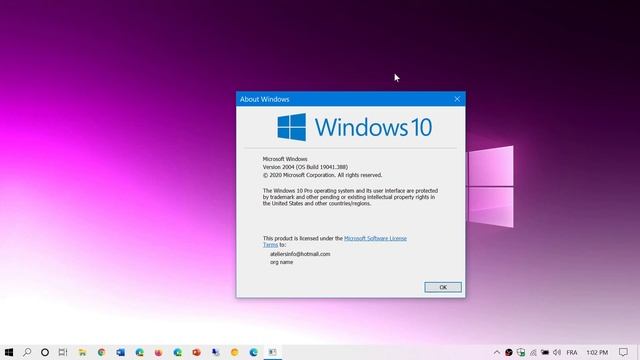
Task: Open Edge icon right of Word
Action: click(x=140, y=352)
